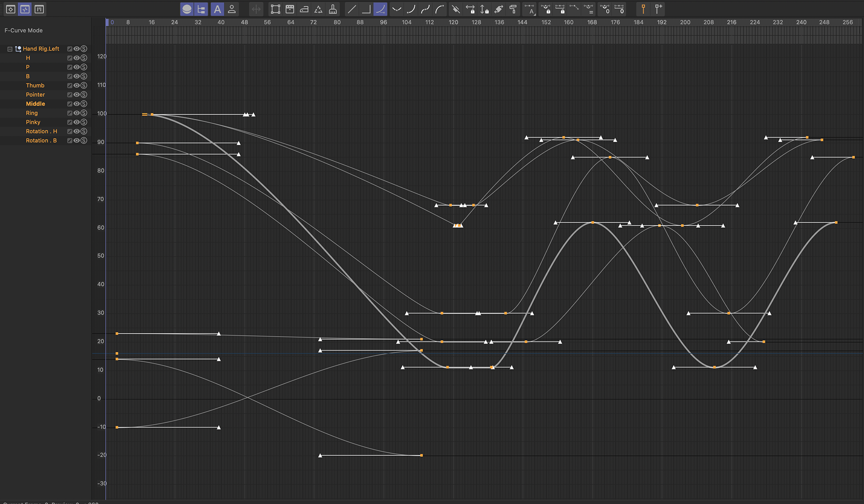Toggle solo S button for Ring
This screenshot has width=864, height=504.
click(84, 113)
